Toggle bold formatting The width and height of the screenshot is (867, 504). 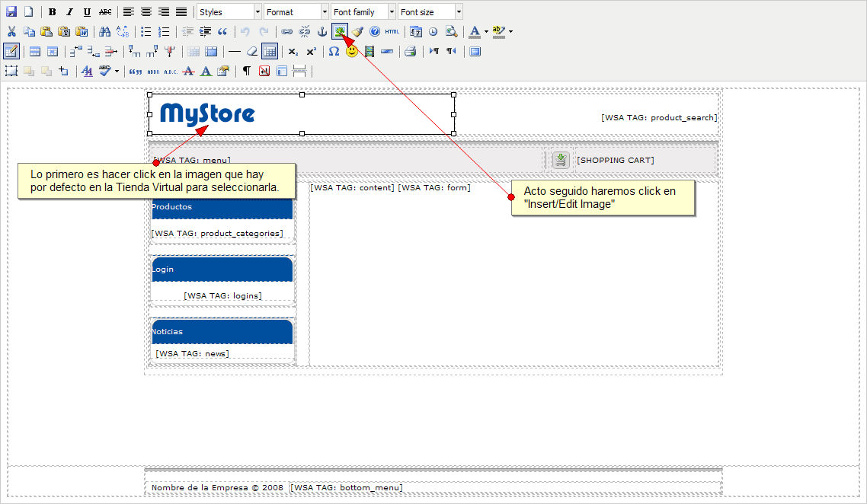[52, 11]
